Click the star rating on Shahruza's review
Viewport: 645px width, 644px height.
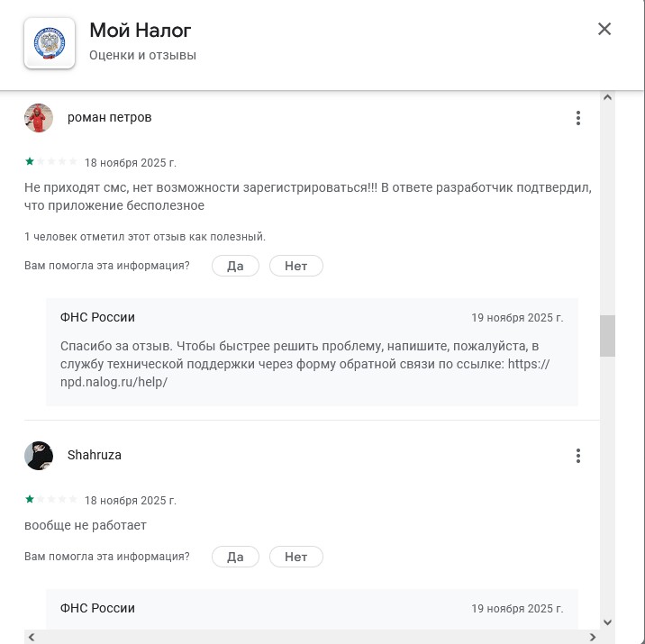(x=51, y=500)
